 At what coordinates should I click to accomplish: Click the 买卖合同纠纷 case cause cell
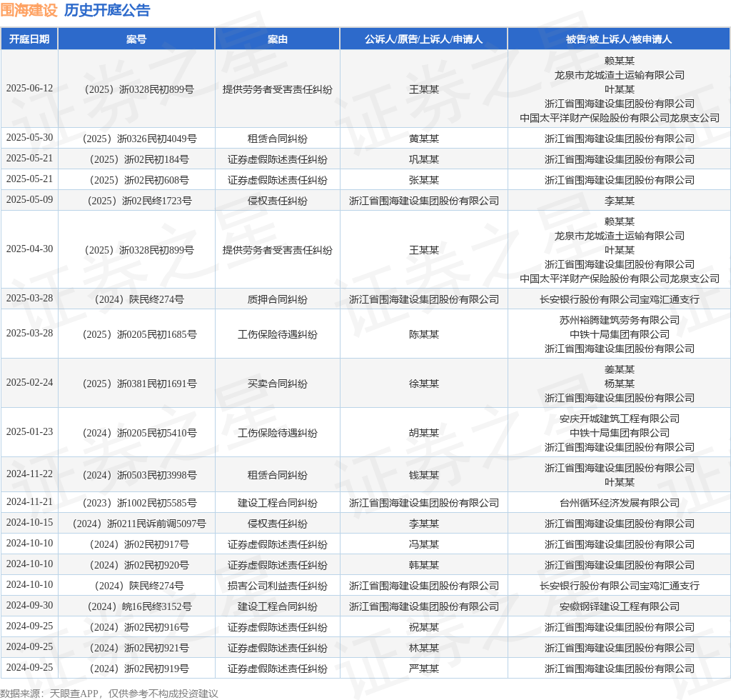[278, 384]
